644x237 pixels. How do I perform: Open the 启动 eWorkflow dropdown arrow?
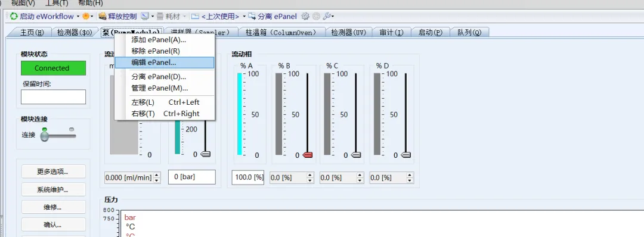point(78,17)
